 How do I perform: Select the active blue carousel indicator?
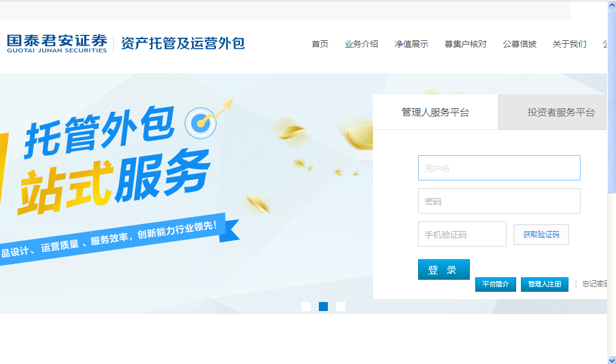(323, 307)
